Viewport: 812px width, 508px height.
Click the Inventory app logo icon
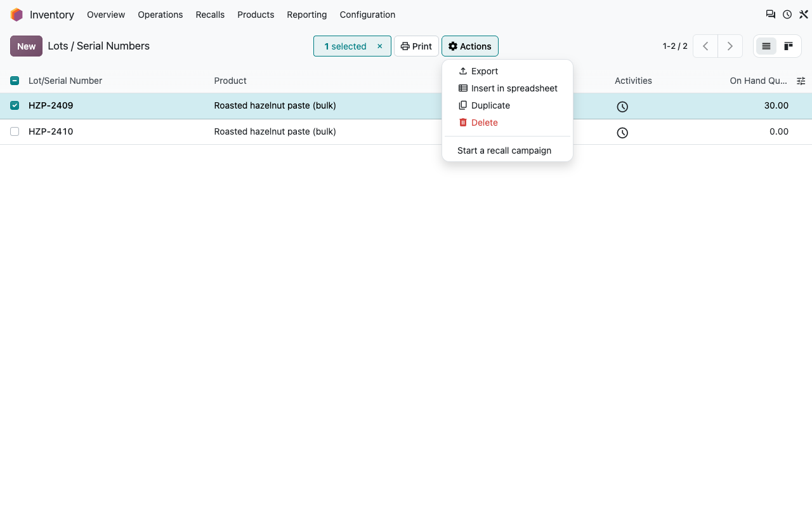[x=16, y=15]
